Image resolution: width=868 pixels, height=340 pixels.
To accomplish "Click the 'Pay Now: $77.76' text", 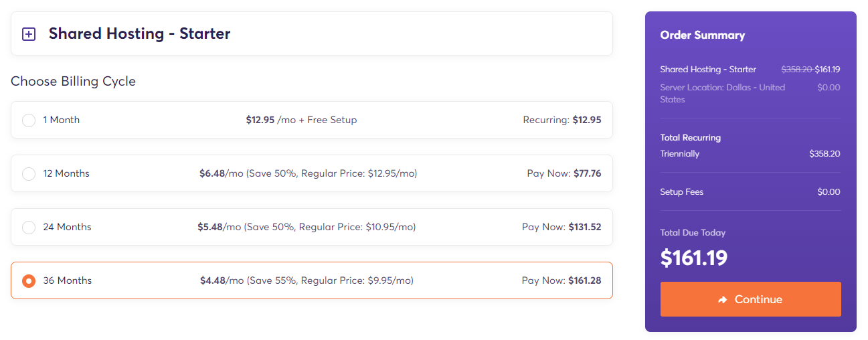I will pyautogui.click(x=564, y=173).
